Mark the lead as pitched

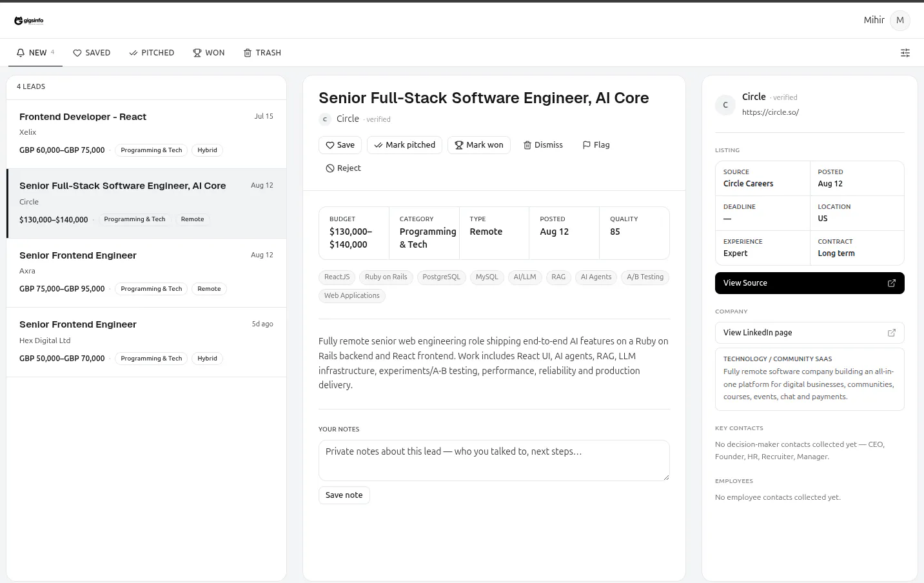pyautogui.click(x=404, y=145)
